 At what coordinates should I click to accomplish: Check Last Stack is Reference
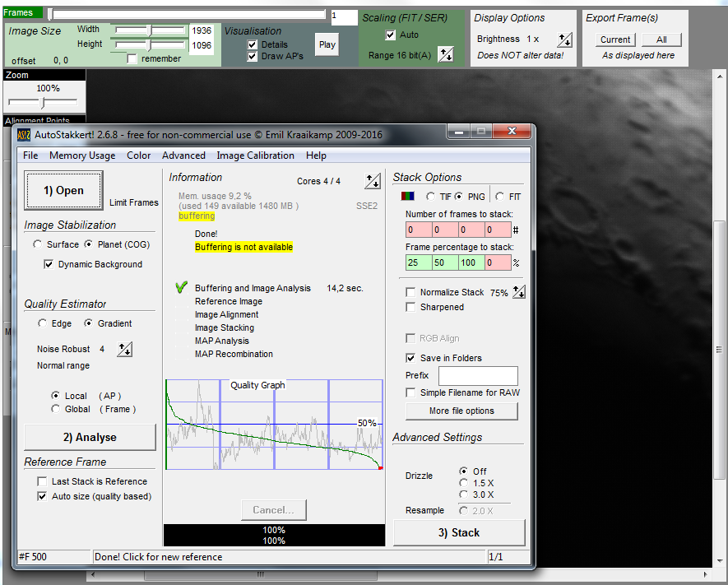[42, 481]
